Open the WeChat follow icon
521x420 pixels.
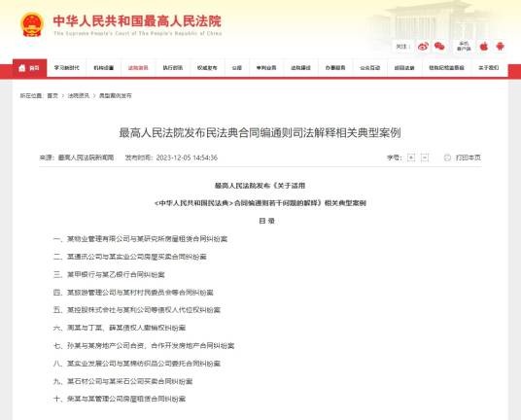(x=439, y=47)
